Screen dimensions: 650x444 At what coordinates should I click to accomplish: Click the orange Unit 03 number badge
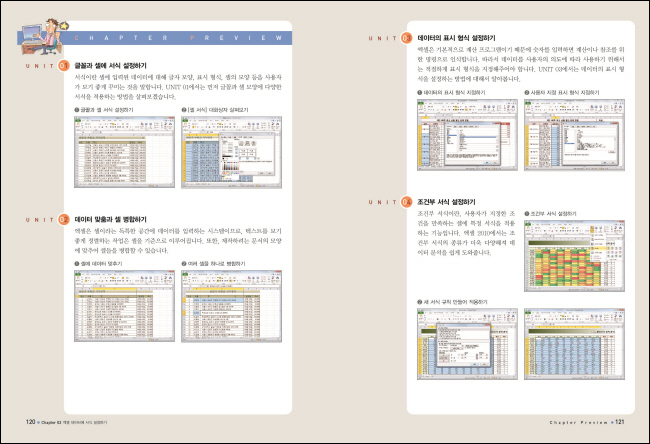[405, 39]
